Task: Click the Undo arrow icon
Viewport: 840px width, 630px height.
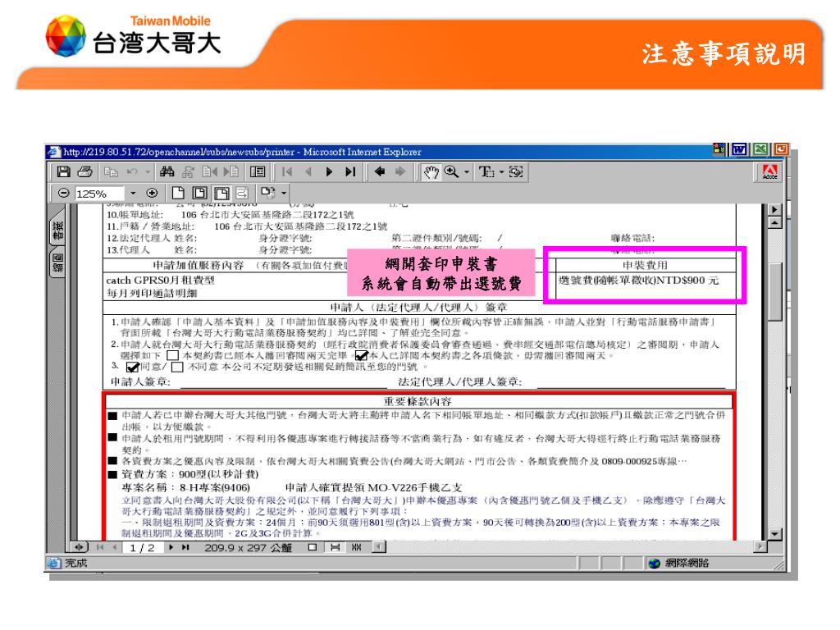Action: click(x=132, y=172)
